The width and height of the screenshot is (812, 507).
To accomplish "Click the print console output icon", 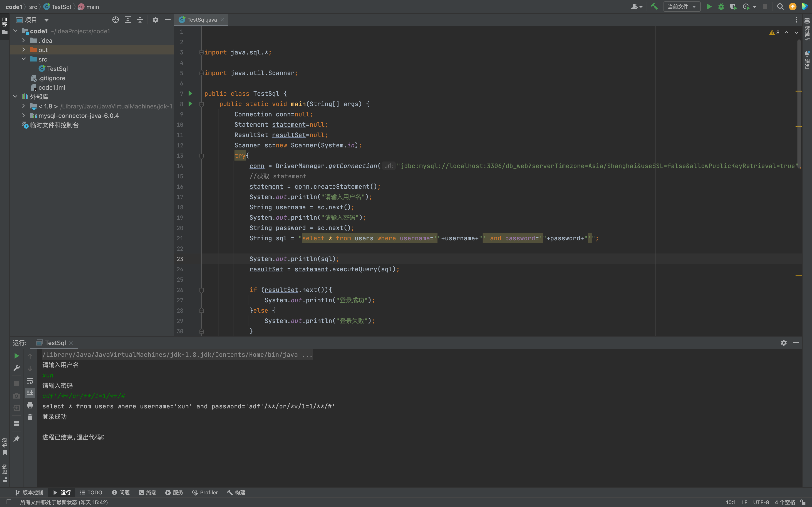I will click(x=30, y=405).
